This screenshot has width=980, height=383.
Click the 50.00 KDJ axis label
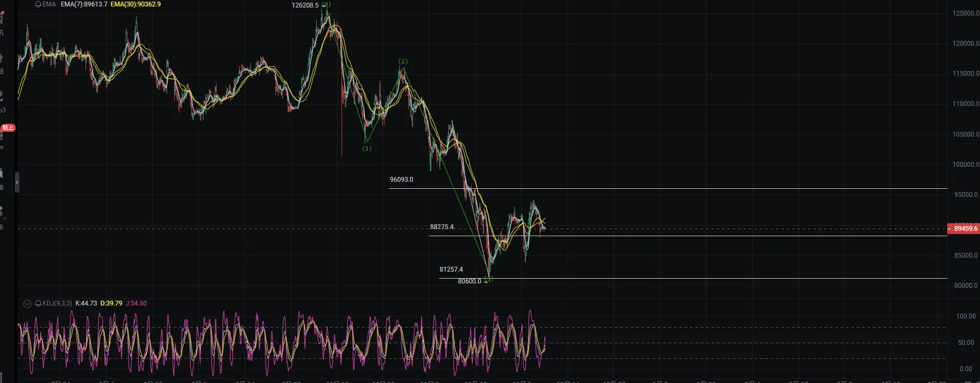coord(966,343)
